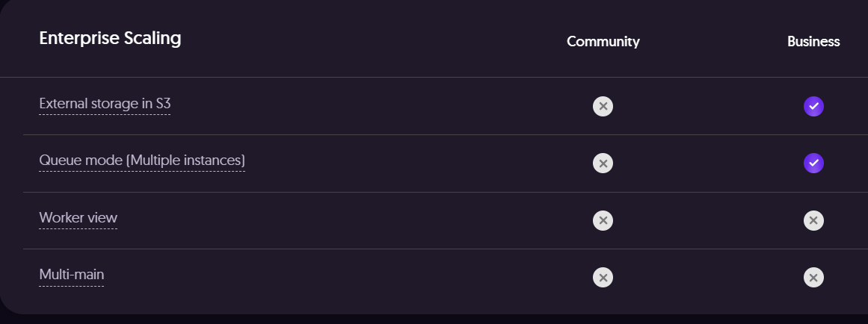868x324 pixels.
Task: Select the Worker view feature label
Action: click(x=78, y=218)
